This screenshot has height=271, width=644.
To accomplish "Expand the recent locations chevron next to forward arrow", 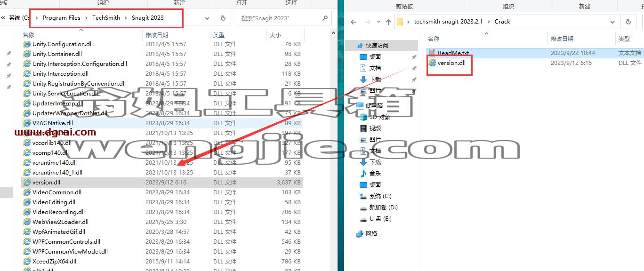I will (378, 22).
